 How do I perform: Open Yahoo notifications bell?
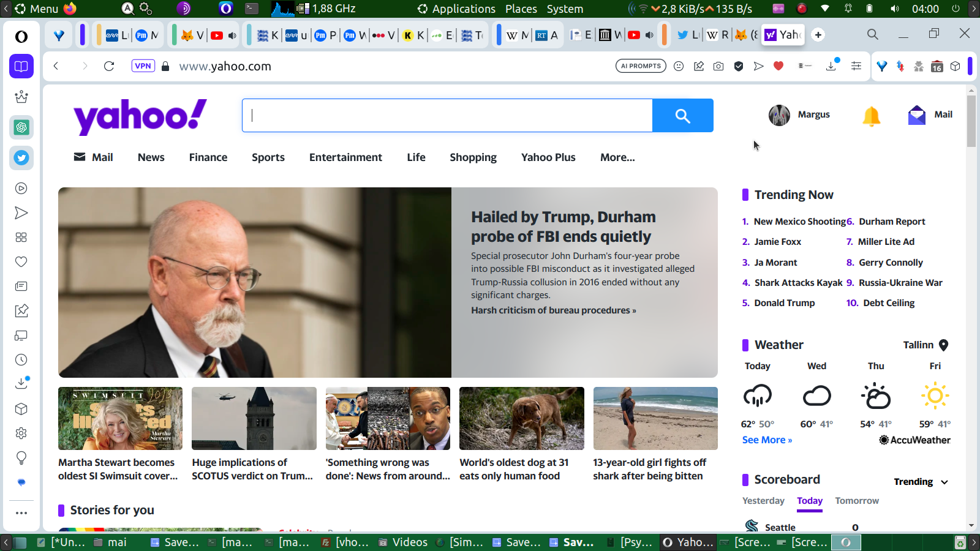(x=871, y=115)
